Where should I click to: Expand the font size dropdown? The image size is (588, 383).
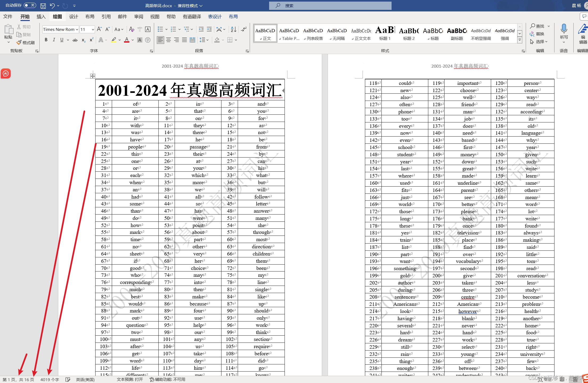click(x=93, y=30)
